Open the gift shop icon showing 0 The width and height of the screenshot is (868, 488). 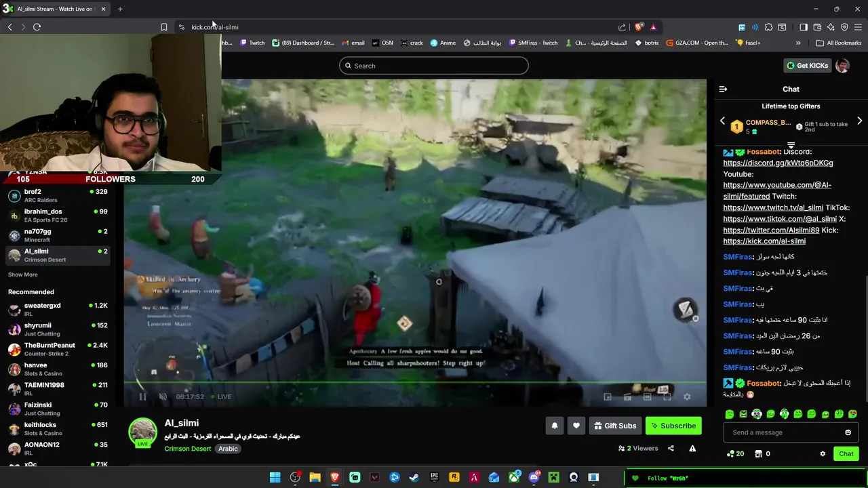coord(762,453)
